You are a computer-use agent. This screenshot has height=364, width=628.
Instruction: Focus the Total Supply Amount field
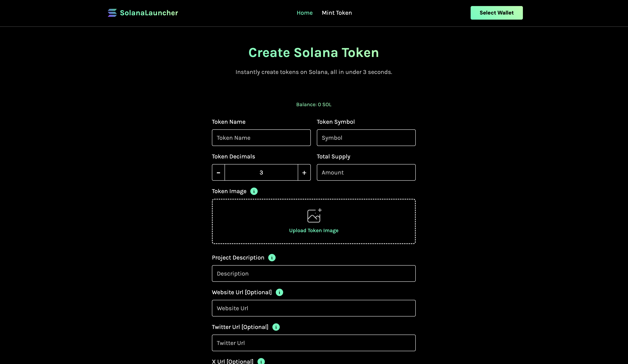[366, 172]
